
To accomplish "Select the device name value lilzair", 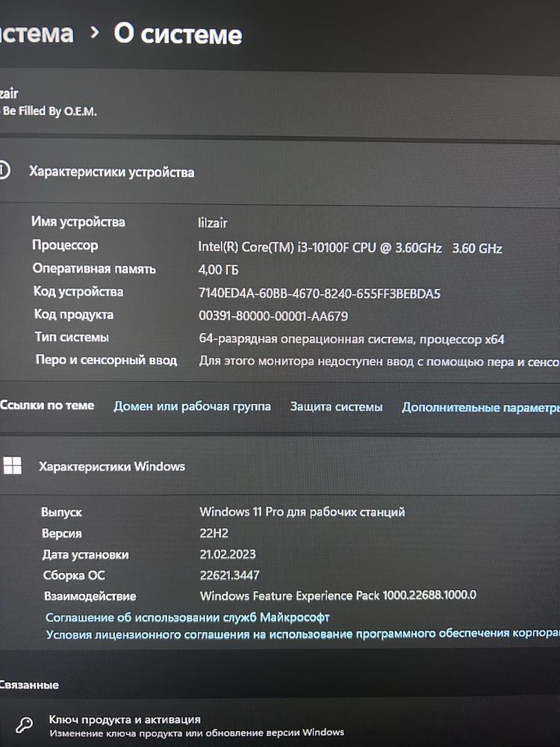I will pyautogui.click(x=212, y=223).
